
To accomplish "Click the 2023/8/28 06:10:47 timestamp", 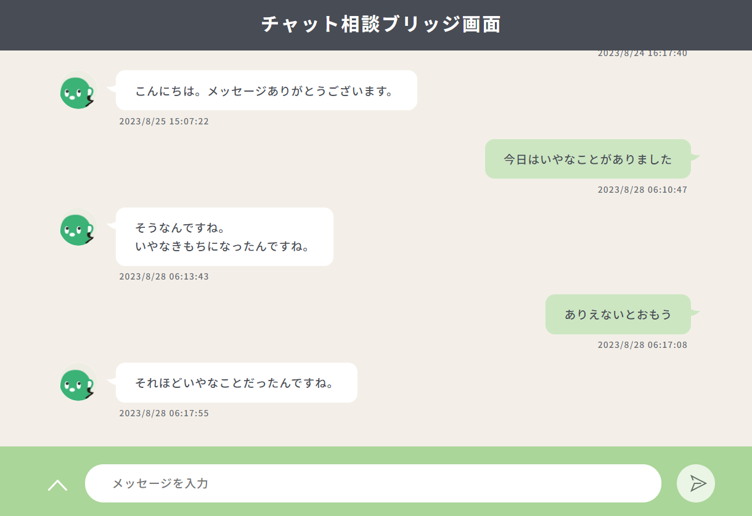I will (642, 190).
